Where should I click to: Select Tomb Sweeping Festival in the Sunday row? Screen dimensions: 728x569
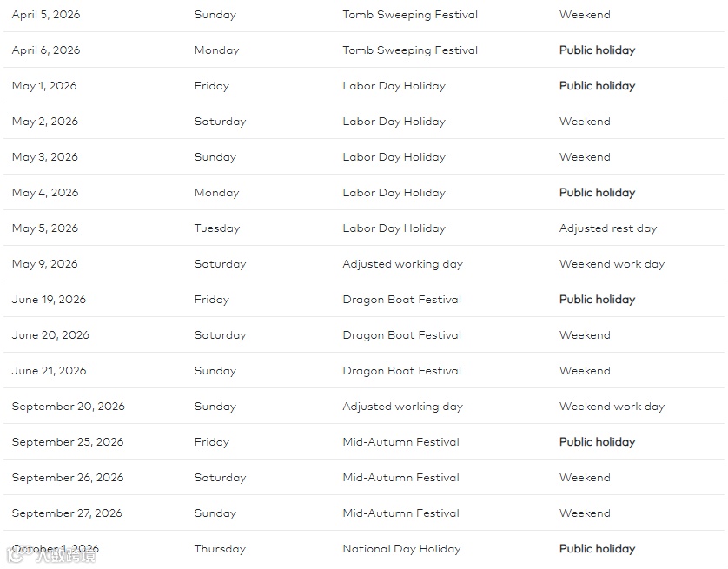(410, 15)
